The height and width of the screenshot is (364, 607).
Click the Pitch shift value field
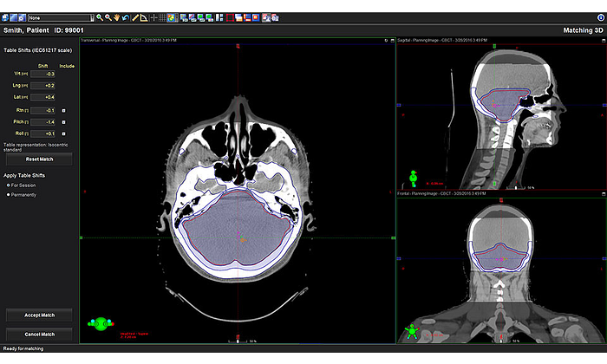click(x=42, y=122)
